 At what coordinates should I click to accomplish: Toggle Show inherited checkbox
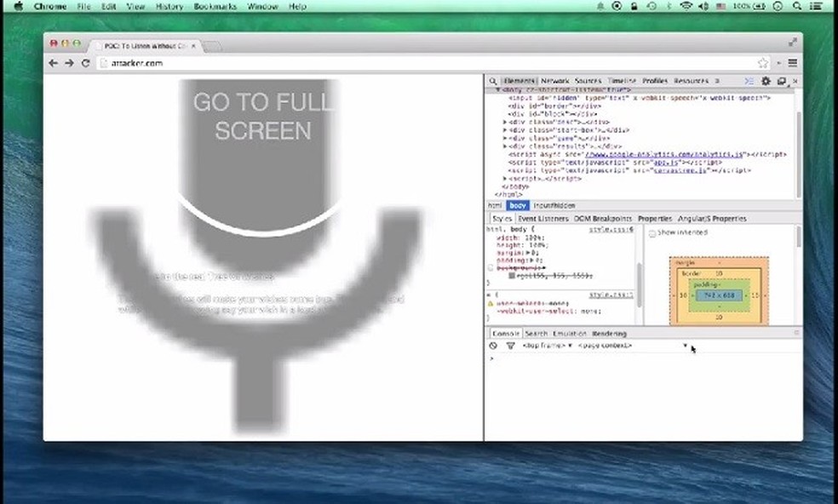(x=652, y=233)
